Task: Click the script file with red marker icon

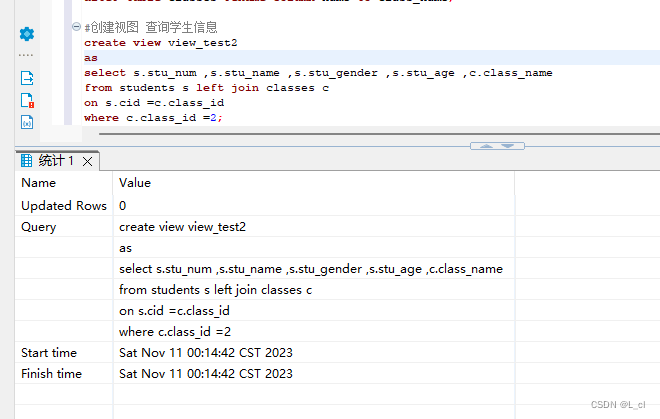Action: tap(27, 100)
